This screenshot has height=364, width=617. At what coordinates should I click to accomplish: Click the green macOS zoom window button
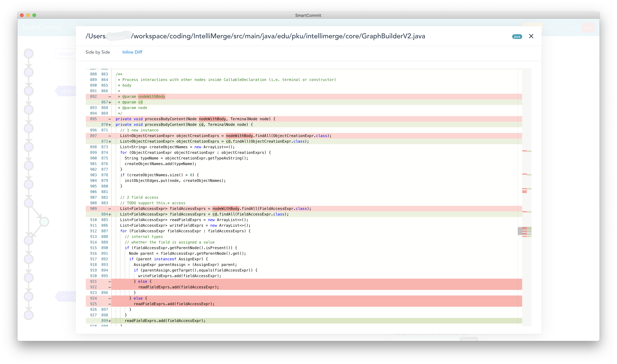click(34, 15)
